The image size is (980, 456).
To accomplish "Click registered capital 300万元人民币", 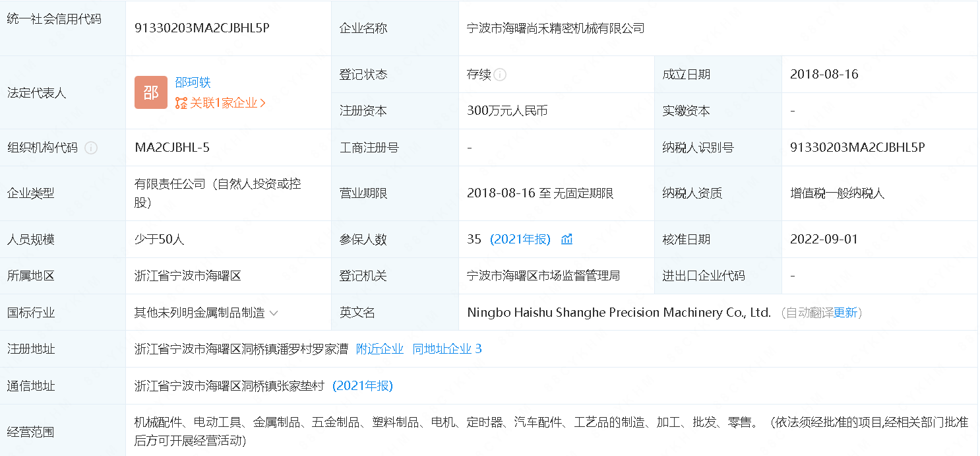I will pos(507,111).
